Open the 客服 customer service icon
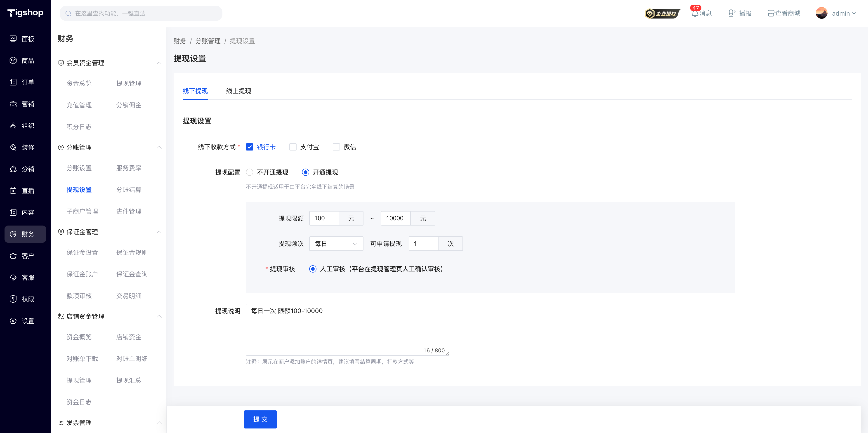The width and height of the screenshot is (868, 433). [13, 277]
